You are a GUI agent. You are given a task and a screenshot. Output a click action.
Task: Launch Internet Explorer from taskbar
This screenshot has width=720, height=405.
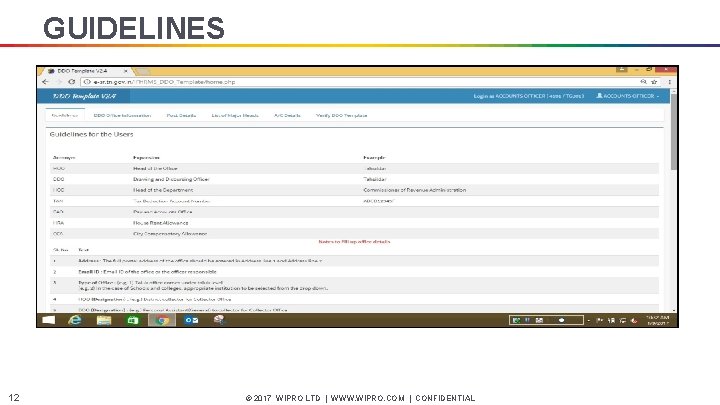tap(75, 320)
